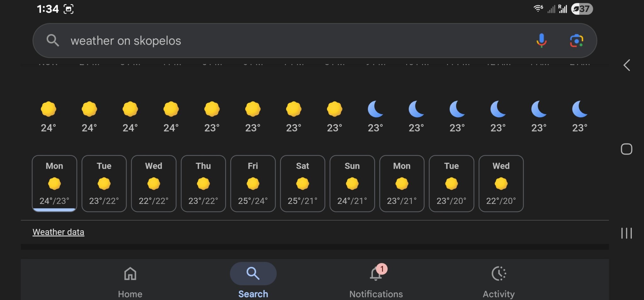The image size is (644, 300).
Task: Select the Tue 23°/22° forecast card
Action: 104,183
